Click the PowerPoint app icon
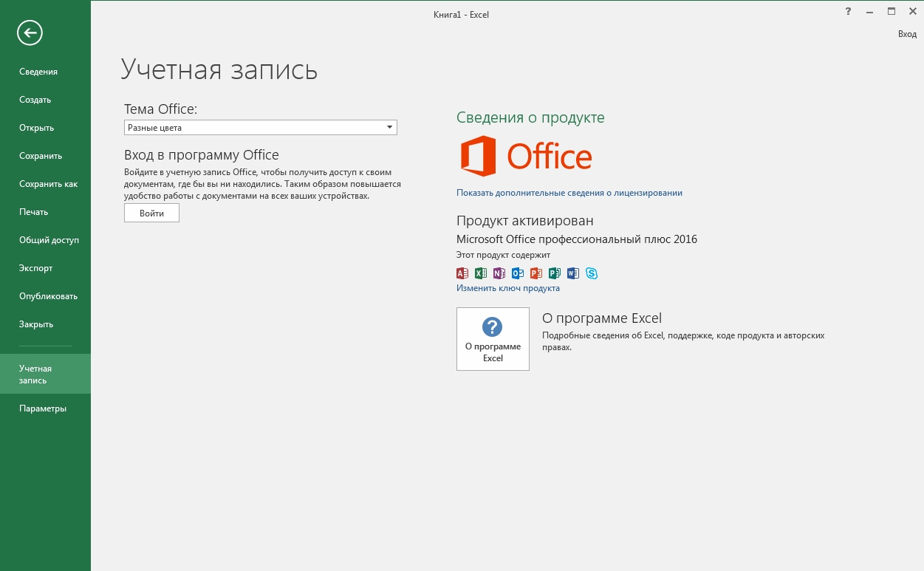 536,273
